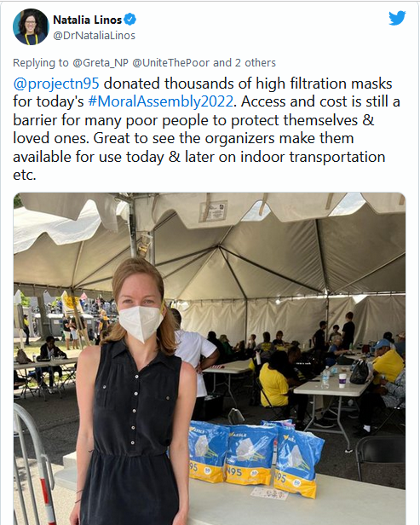Click the tweet body text paragraph

206,129
